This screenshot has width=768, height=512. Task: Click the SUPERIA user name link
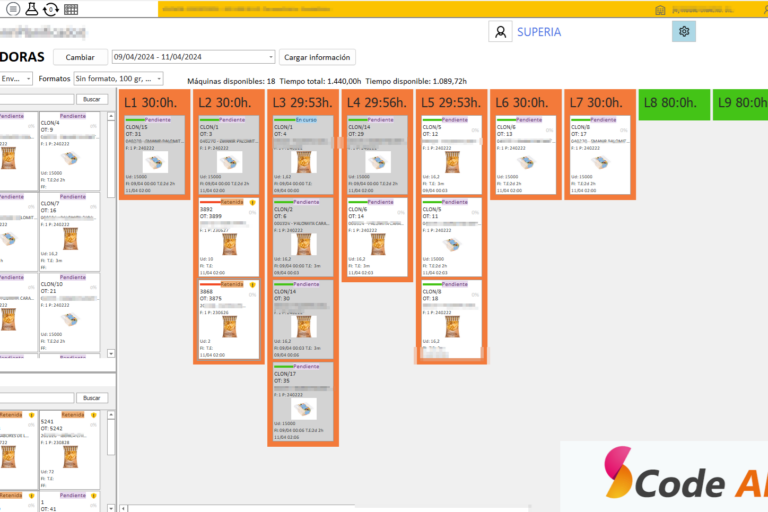(539, 32)
